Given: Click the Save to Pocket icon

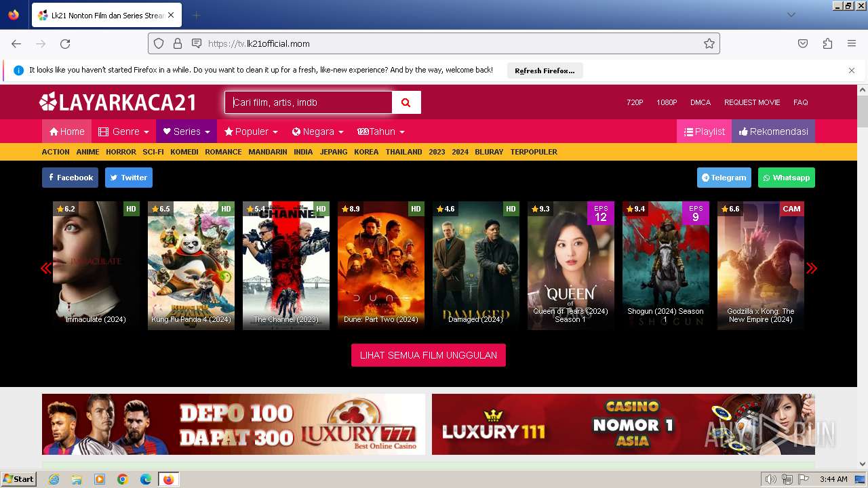Looking at the screenshot, I should click(803, 43).
